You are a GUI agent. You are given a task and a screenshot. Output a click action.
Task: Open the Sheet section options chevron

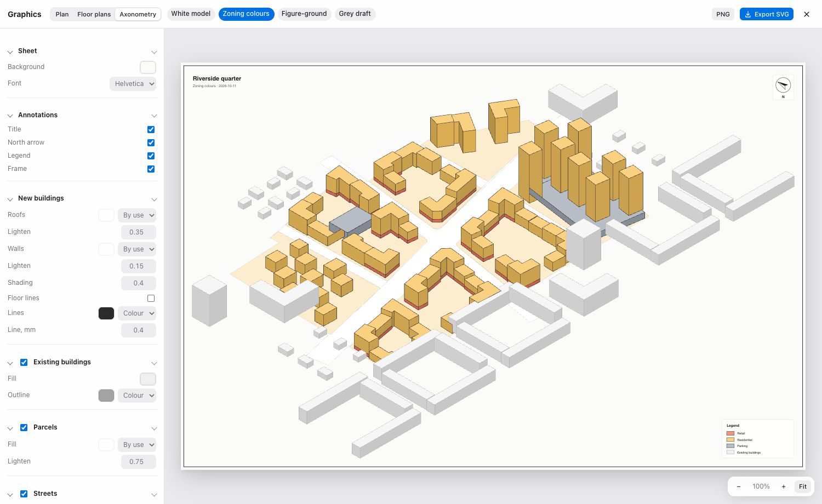click(154, 52)
